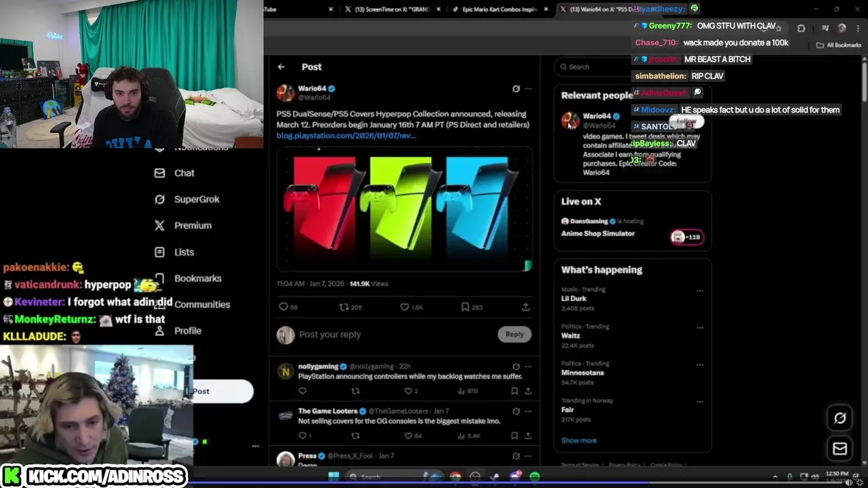Image resolution: width=868 pixels, height=488 pixels.
Task: Share The Game Looters reply
Action: click(x=528, y=436)
